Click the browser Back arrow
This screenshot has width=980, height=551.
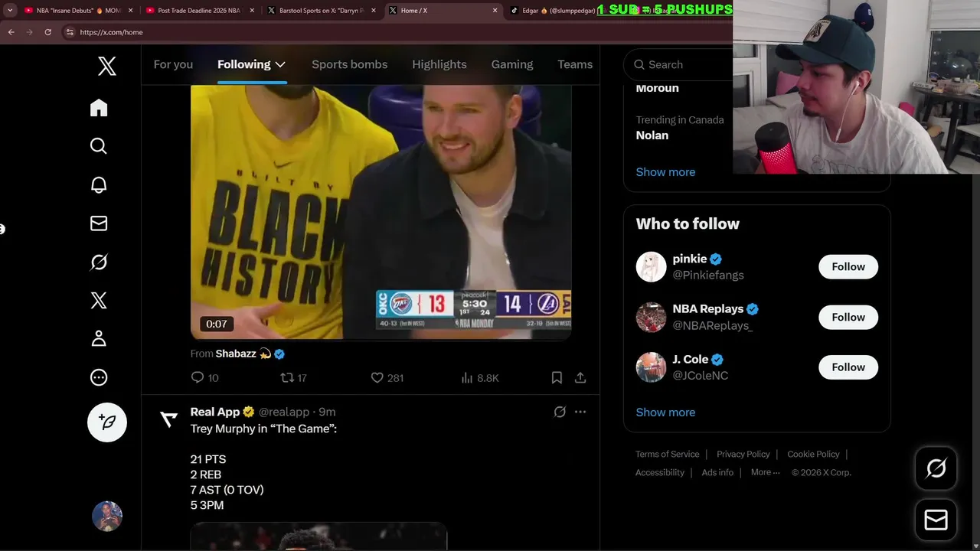coord(11,32)
